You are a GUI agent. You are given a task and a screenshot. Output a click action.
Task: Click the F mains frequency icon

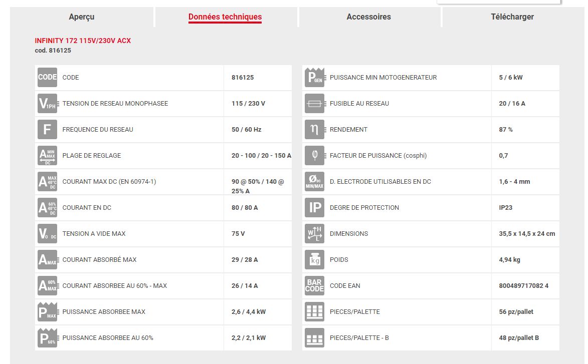coord(48,130)
